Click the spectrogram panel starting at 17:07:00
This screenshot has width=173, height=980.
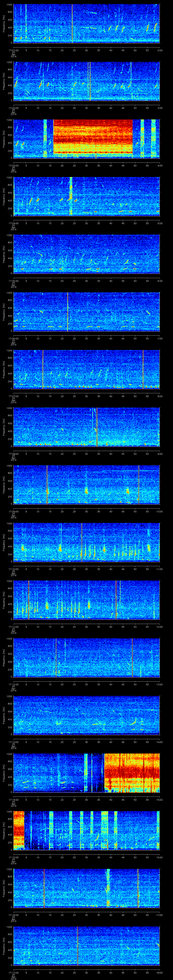87,369
